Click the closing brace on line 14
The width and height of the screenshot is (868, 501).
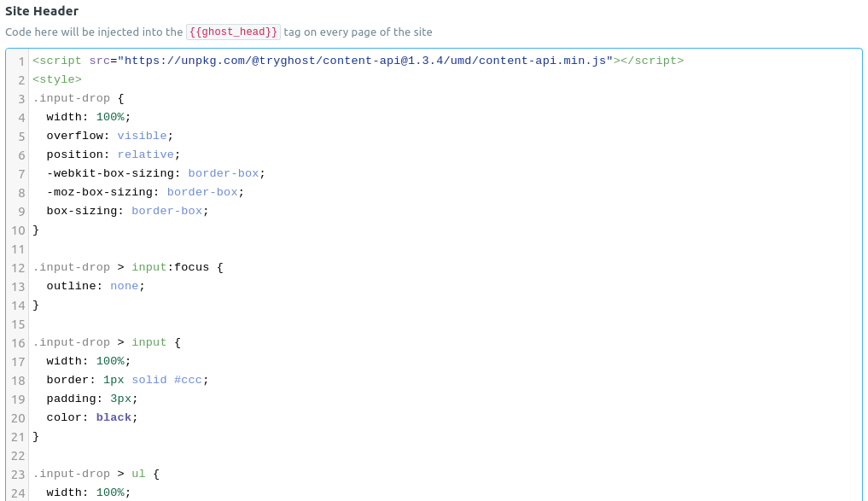(36, 305)
